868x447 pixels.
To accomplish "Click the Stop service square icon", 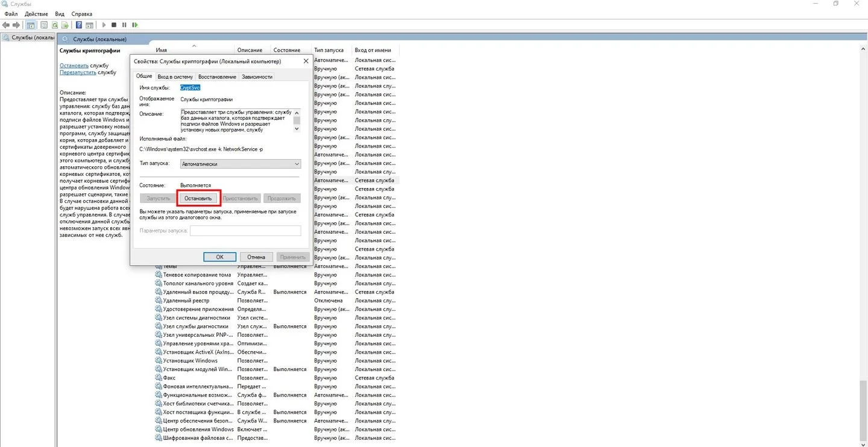I will click(114, 25).
